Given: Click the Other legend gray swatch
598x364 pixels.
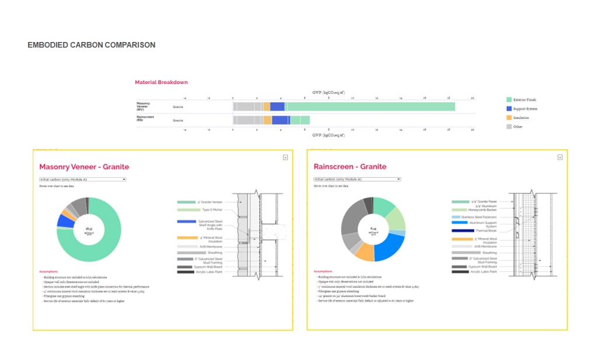Looking at the screenshot, I should point(509,126).
